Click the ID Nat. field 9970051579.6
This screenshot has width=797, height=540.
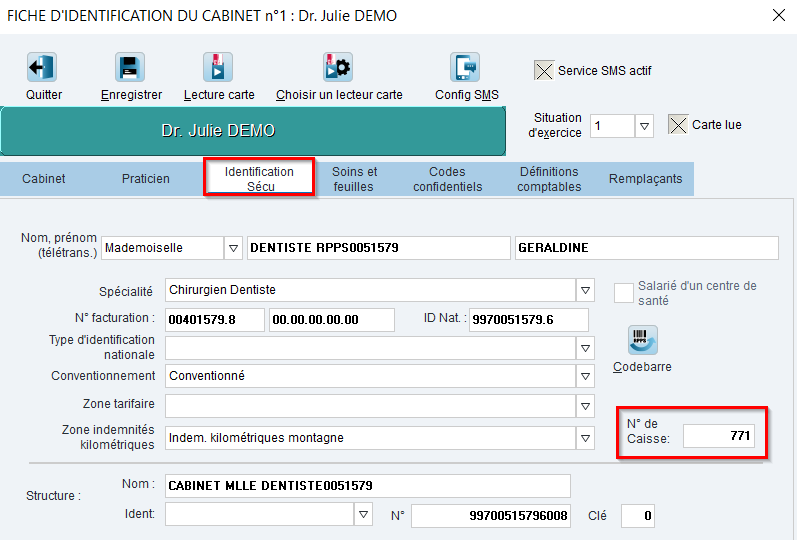529,320
